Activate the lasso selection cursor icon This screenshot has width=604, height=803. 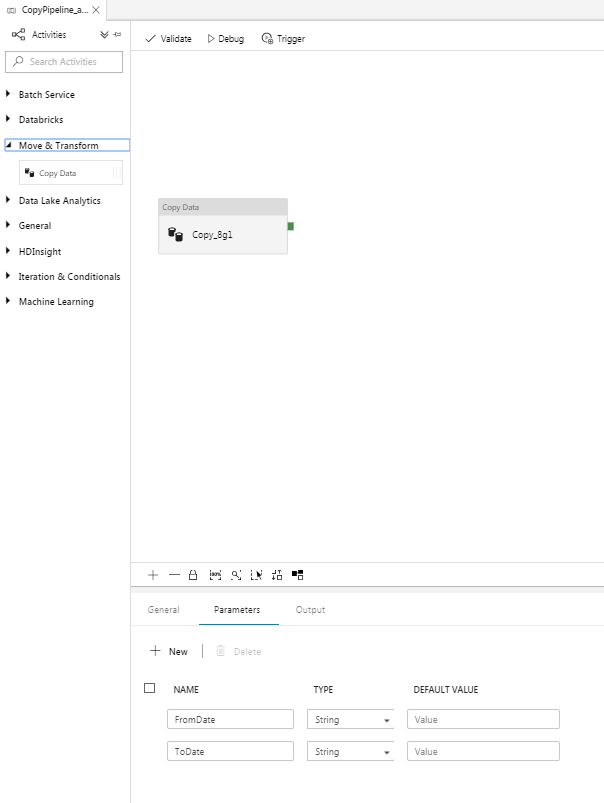(x=256, y=575)
